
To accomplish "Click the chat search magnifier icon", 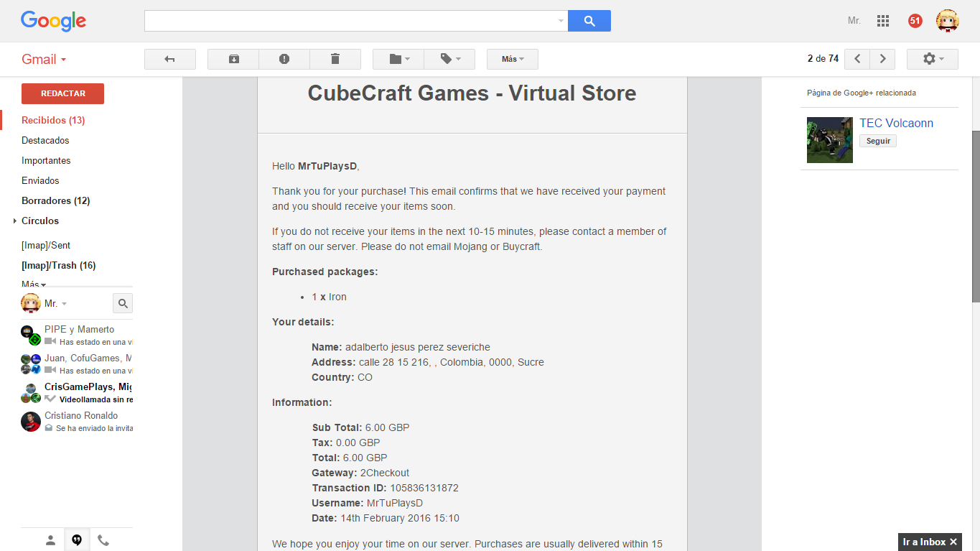I will (x=123, y=303).
